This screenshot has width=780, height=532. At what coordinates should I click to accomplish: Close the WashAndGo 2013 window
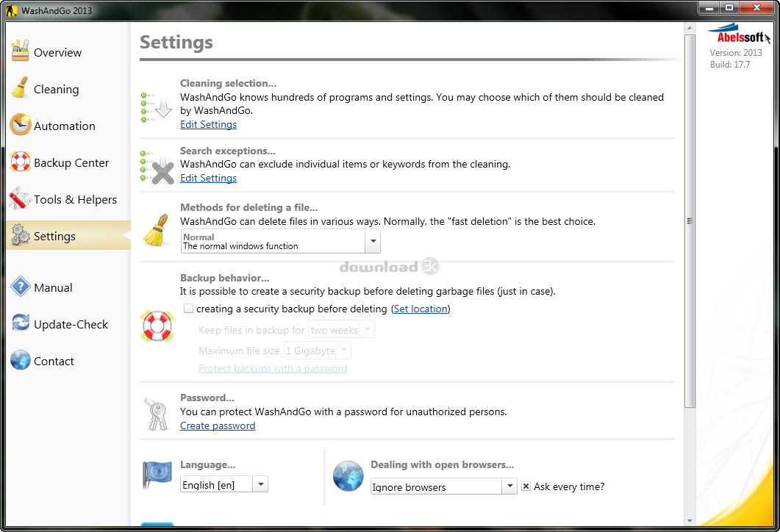[756, 7]
